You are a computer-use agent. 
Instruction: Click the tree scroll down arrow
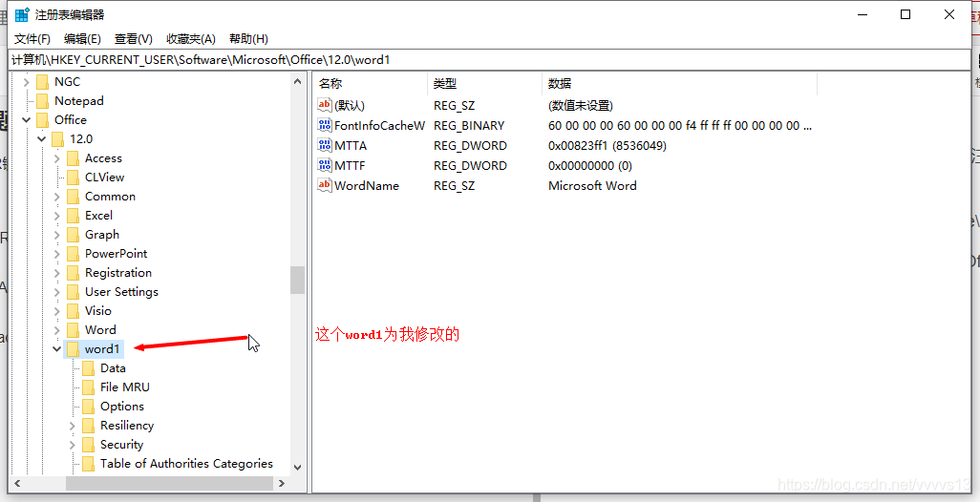click(297, 467)
